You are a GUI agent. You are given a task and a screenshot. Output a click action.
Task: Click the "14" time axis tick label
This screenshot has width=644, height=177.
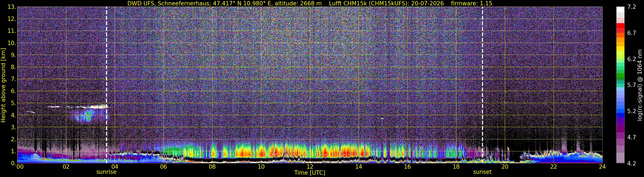tap(358, 167)
